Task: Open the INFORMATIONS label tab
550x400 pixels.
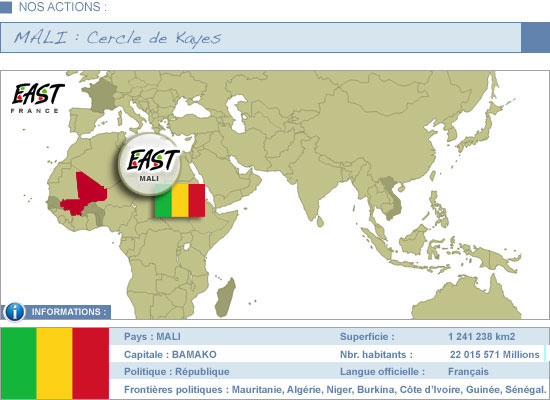Action: tap(69, 312)
